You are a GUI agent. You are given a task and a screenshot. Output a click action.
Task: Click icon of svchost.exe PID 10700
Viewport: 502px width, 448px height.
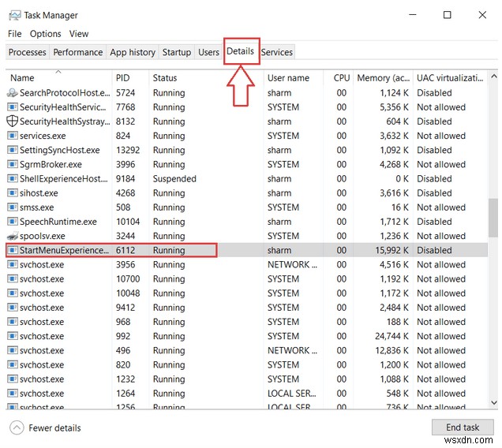click(12, 279)
